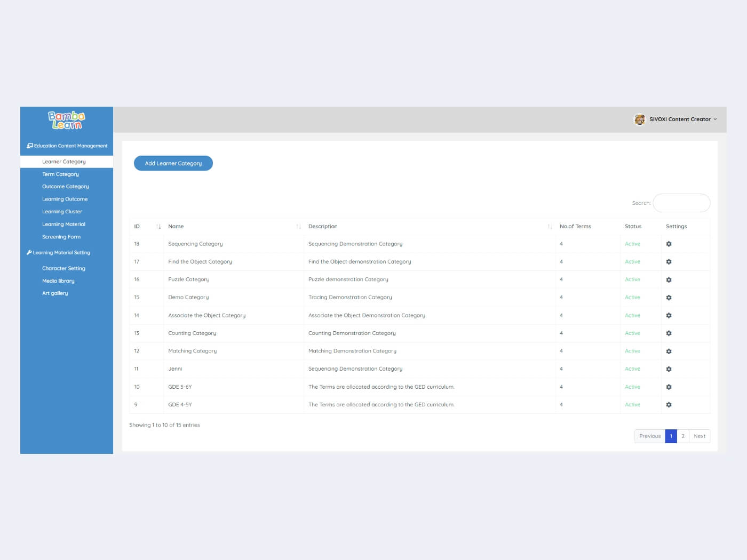Click gear icon for Demo Category row

pyautogui.click(x=669, y=298)
